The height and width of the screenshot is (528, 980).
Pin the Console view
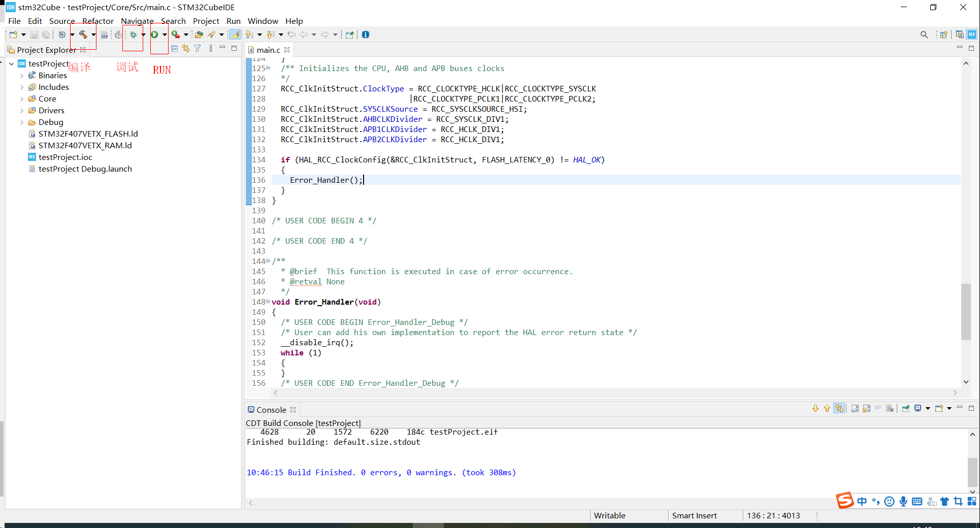click(906, 409)
